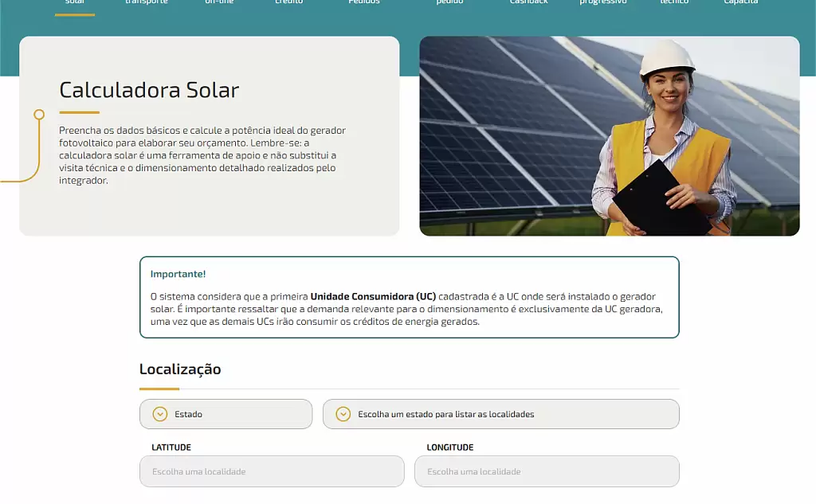Image resolution: width=816 pixels, height=504 pixels.
Task: Click the yellow circle marker beside the title
Action: pos(39,115)
